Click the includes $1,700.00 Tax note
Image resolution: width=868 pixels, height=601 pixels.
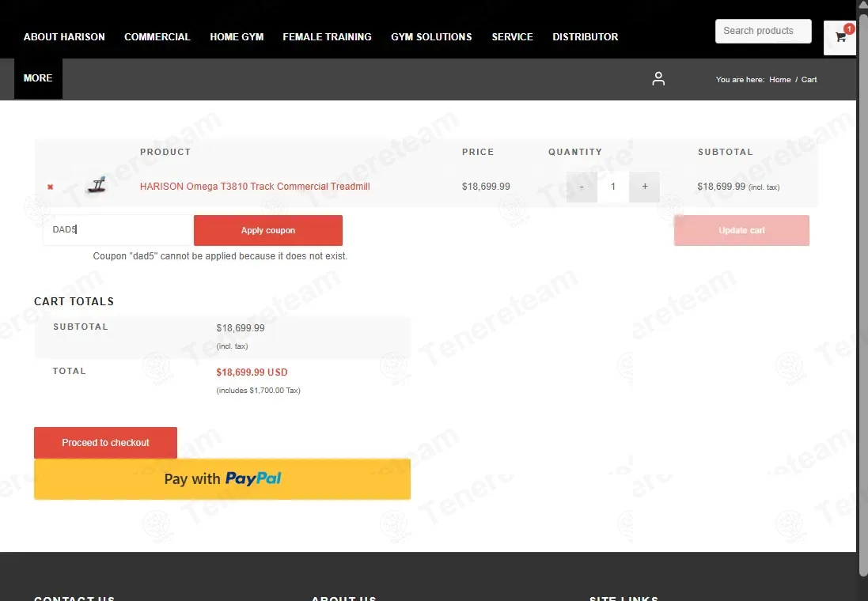[258, 391]
